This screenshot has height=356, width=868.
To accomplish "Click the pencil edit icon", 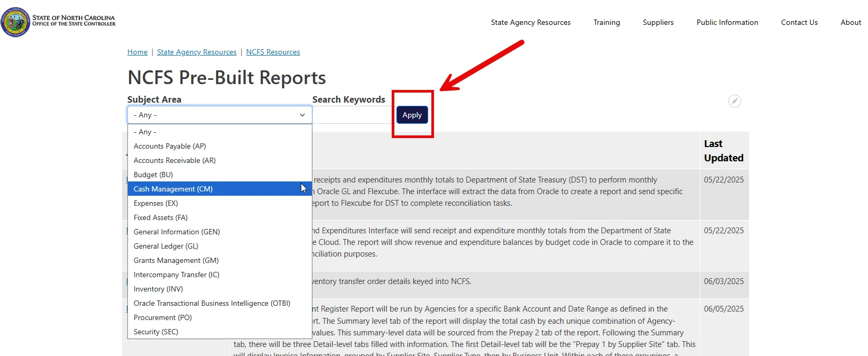I will point(734,101).
